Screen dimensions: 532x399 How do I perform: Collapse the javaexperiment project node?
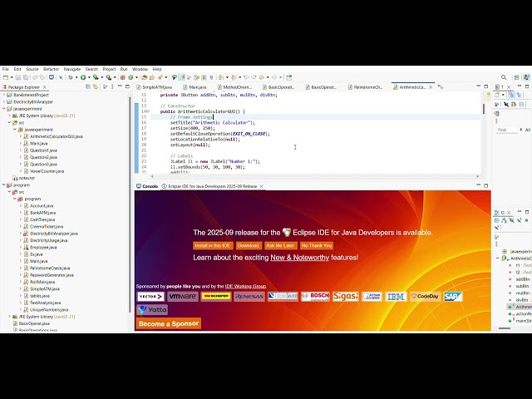coord(4,109)
